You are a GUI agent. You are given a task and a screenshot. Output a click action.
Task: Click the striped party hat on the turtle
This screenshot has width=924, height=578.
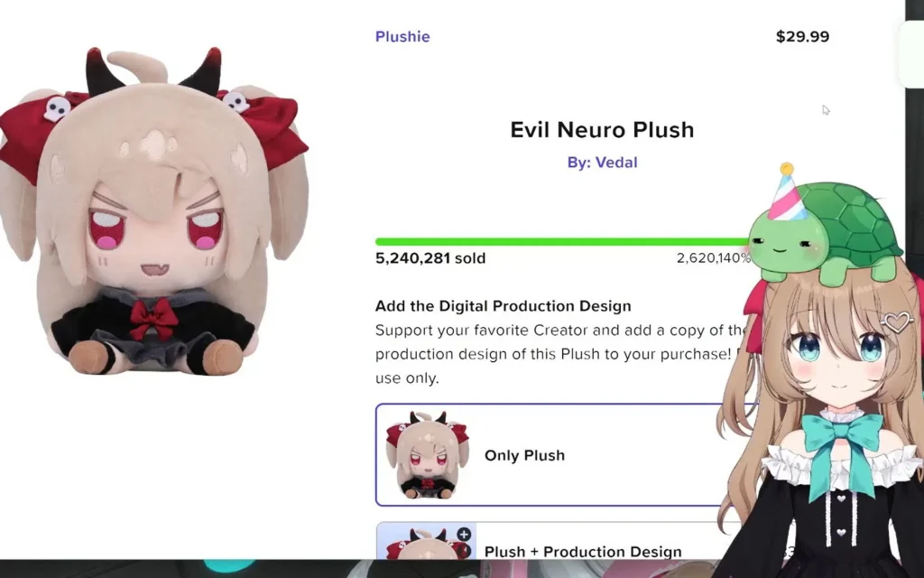pyautogui.click(x=788, y=191)
